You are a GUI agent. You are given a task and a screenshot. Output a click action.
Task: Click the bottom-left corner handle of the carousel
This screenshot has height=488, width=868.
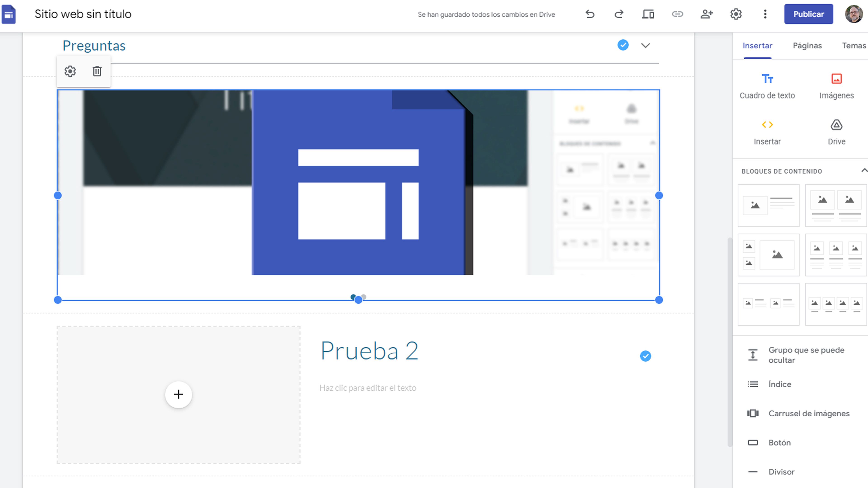pyautogui.click(x=58, y=300)
